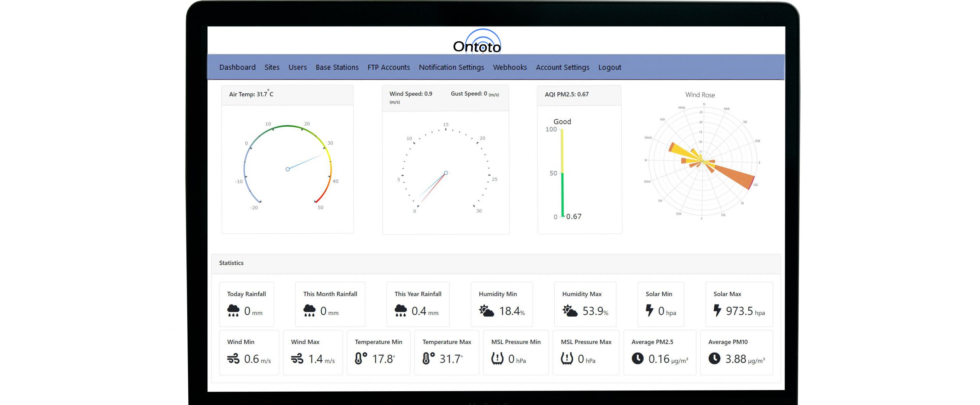Click the ESE wedge in Wind Rose
This screenshot has height=405, width=980.
733,176
